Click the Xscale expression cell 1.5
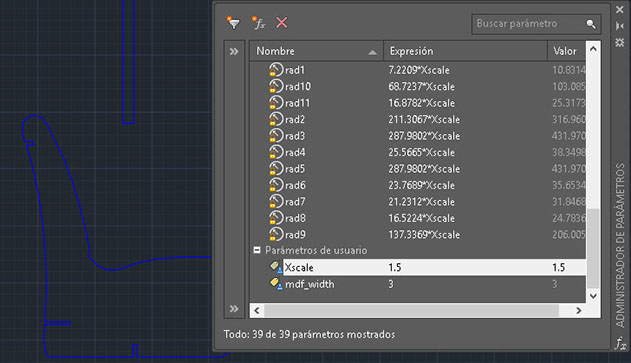 pyautogui.click(x=395, y=268)
